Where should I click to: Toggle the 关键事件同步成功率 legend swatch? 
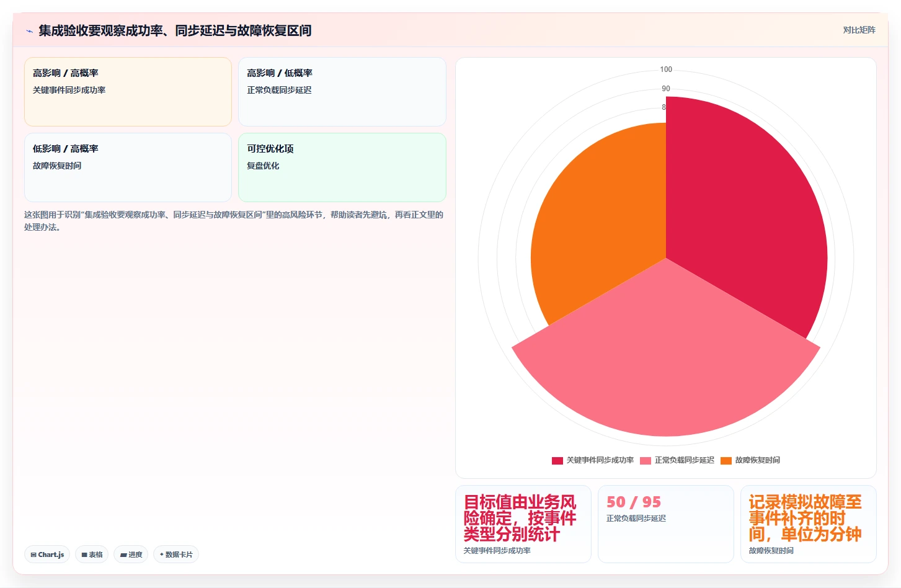click(557, 460)
